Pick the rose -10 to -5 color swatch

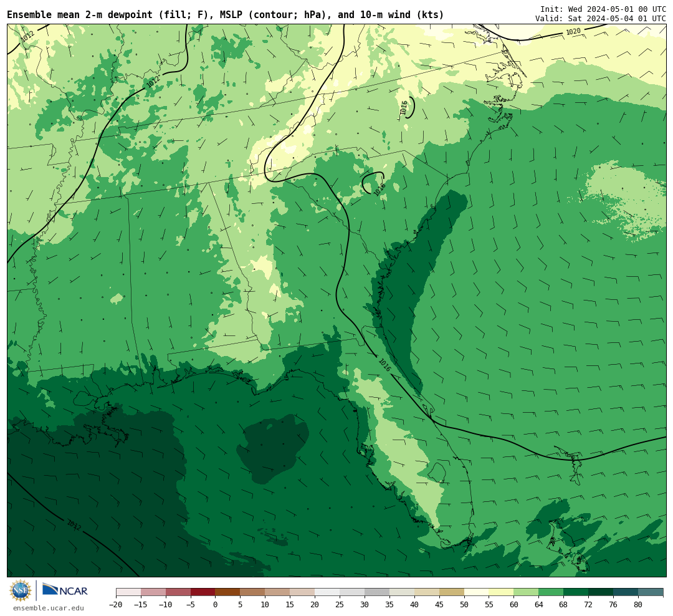point(178,592)
